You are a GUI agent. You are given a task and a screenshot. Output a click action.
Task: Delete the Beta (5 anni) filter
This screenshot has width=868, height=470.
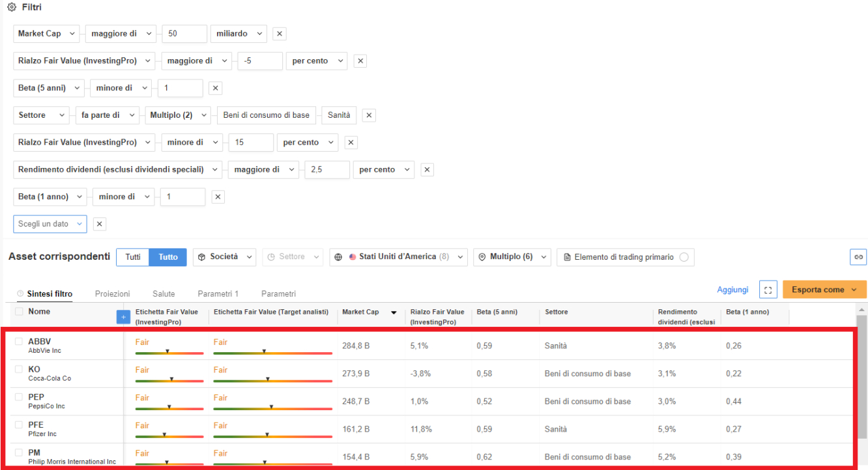tap(216, 89)
